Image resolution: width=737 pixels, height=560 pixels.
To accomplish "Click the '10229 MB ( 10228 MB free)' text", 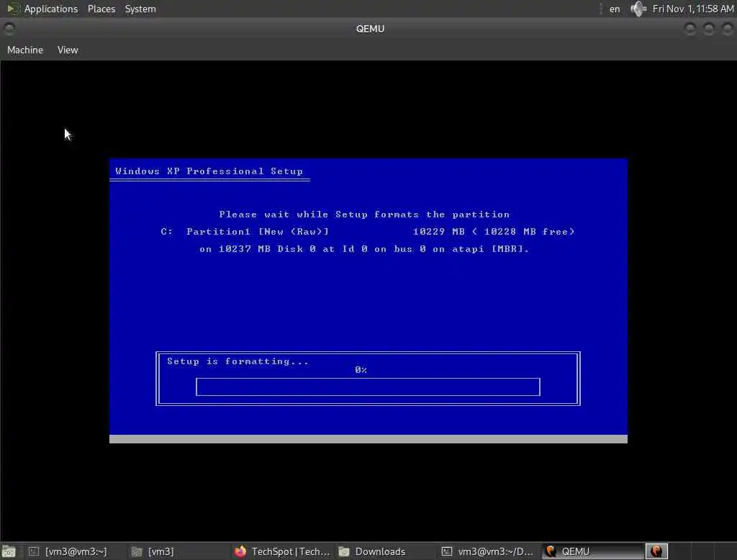I will tap(494, 231).
